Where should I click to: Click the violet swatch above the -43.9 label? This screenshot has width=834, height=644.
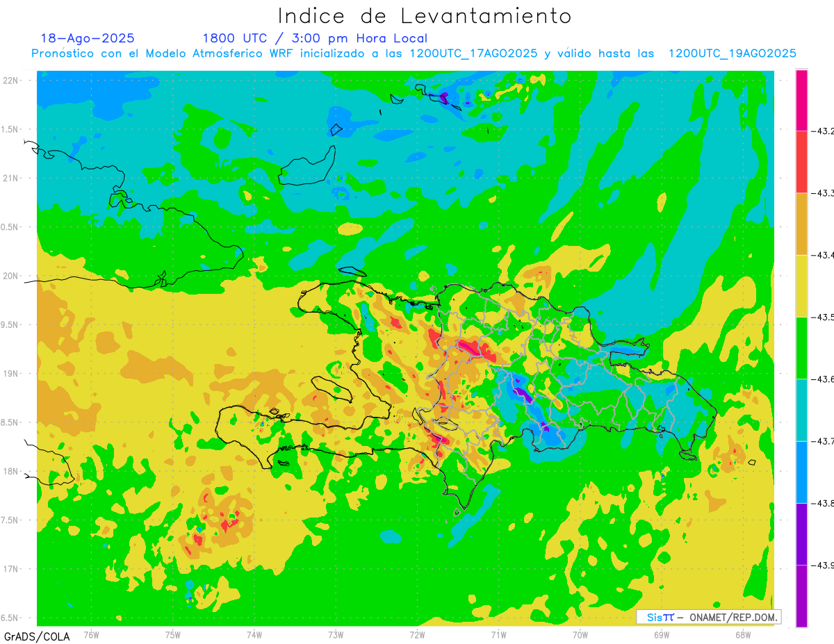tap(801, 534)
